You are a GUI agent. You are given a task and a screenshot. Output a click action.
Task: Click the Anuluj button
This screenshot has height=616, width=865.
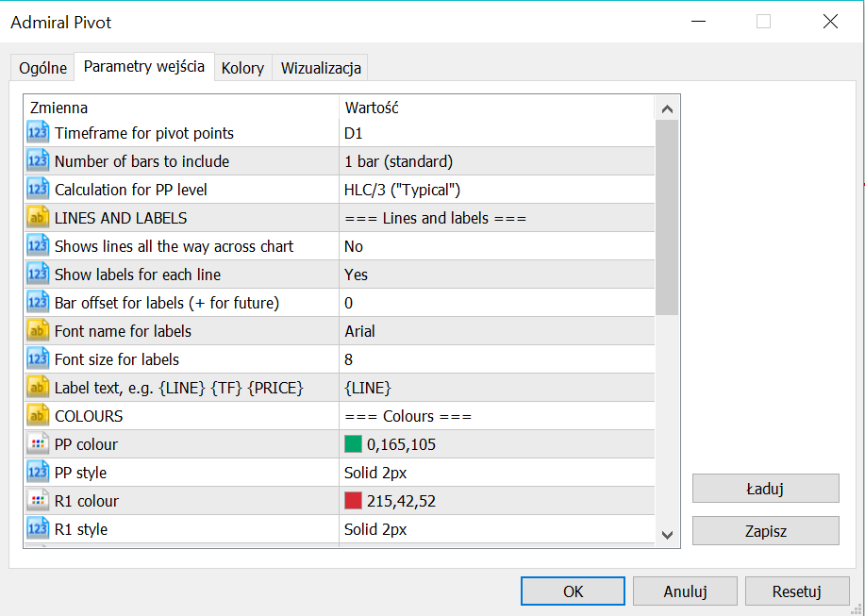685,591
